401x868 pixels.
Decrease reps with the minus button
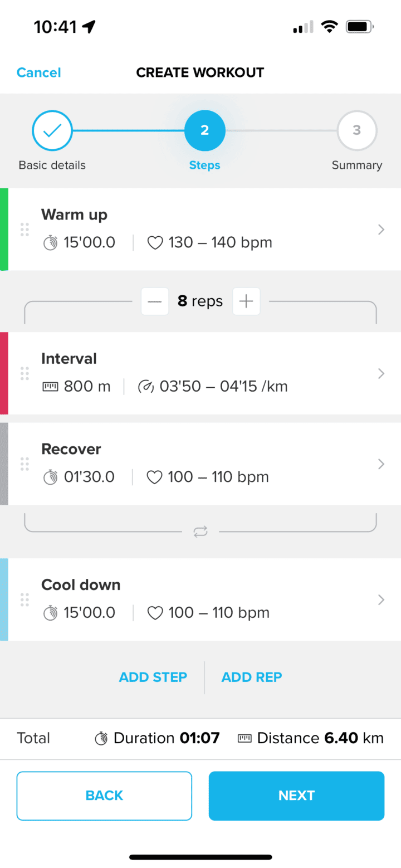155,301
